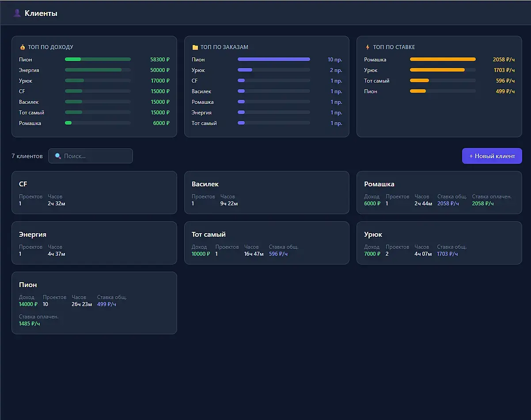Click the ТОП ПО СТАВКЕ heading
Viewport: 531px width, 420px height.
pos(394,47)
